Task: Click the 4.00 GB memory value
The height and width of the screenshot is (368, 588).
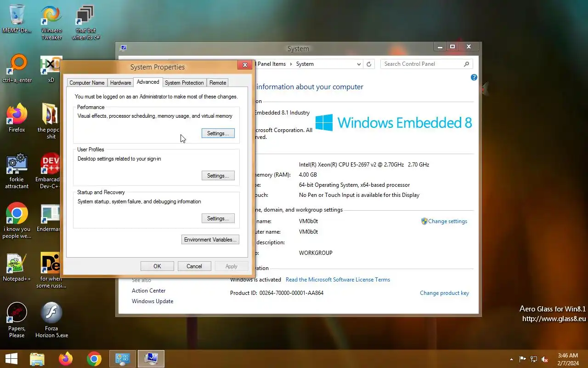Action: pyautogui.click(x=308, y=175)
